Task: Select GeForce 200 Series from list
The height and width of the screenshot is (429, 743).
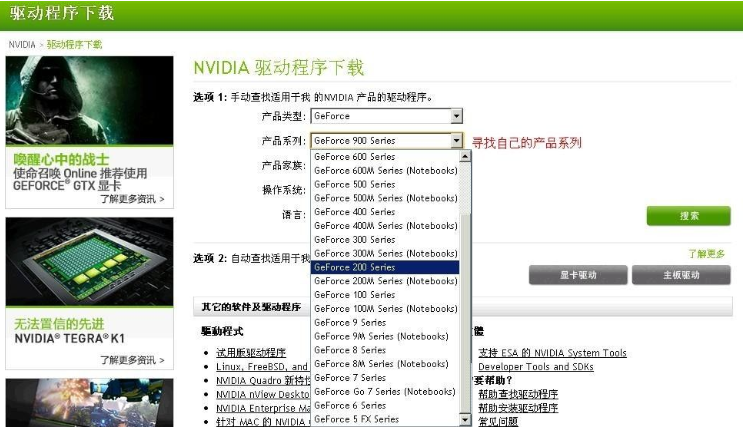Action: click(385, 268)
